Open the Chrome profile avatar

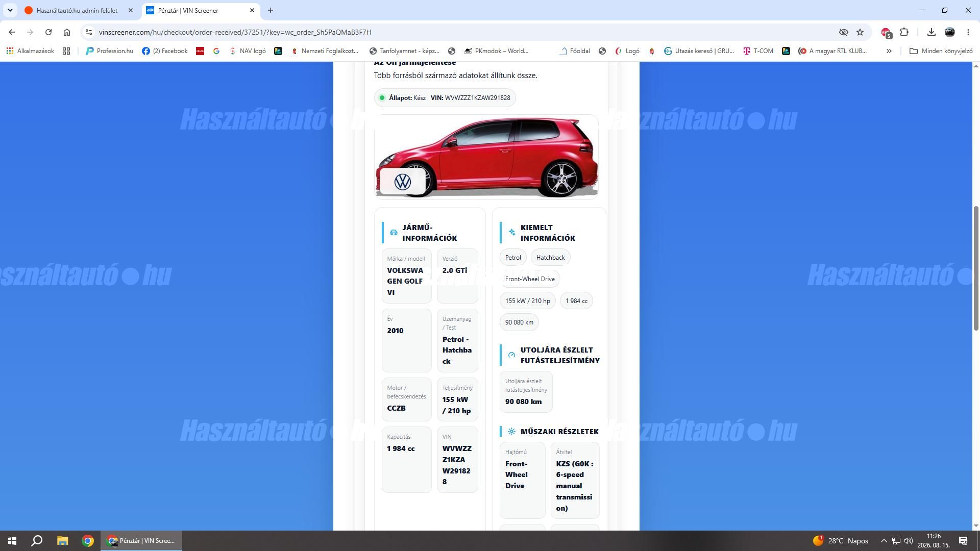pyautogui.click(x=950, y=32)
